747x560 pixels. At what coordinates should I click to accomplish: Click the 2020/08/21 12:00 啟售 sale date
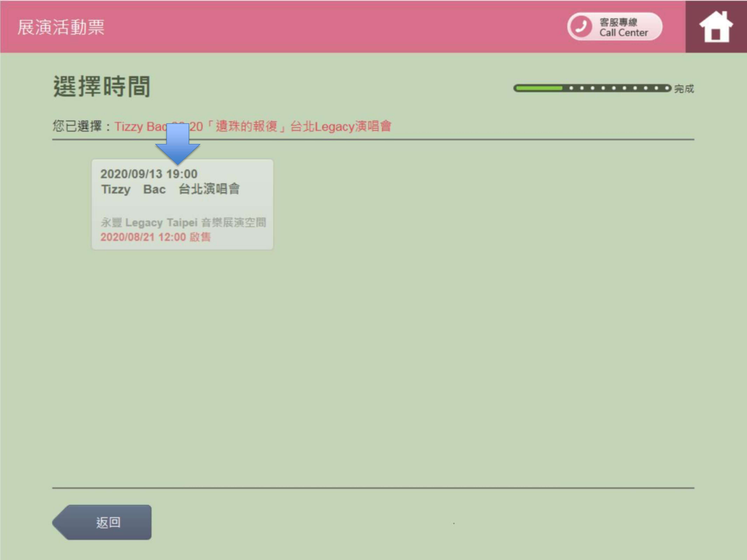pyautogui.click(x=155, y=237)
